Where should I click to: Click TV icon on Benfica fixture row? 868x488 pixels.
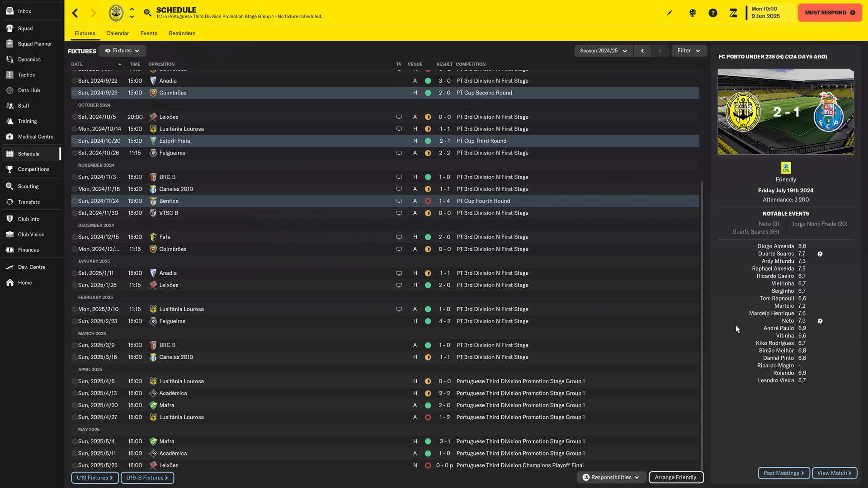click(x=399, y=201)
